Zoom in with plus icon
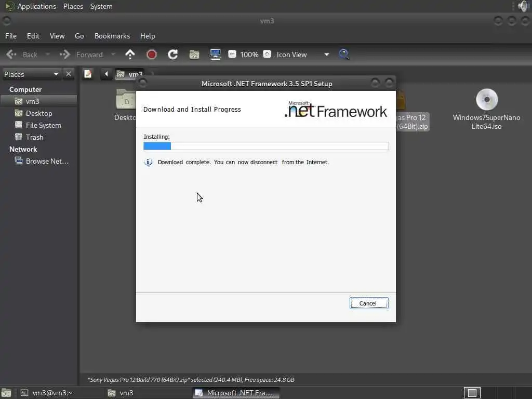Image resolution: width=532 pixels, height=399 pixels. (x=267, y=54)
